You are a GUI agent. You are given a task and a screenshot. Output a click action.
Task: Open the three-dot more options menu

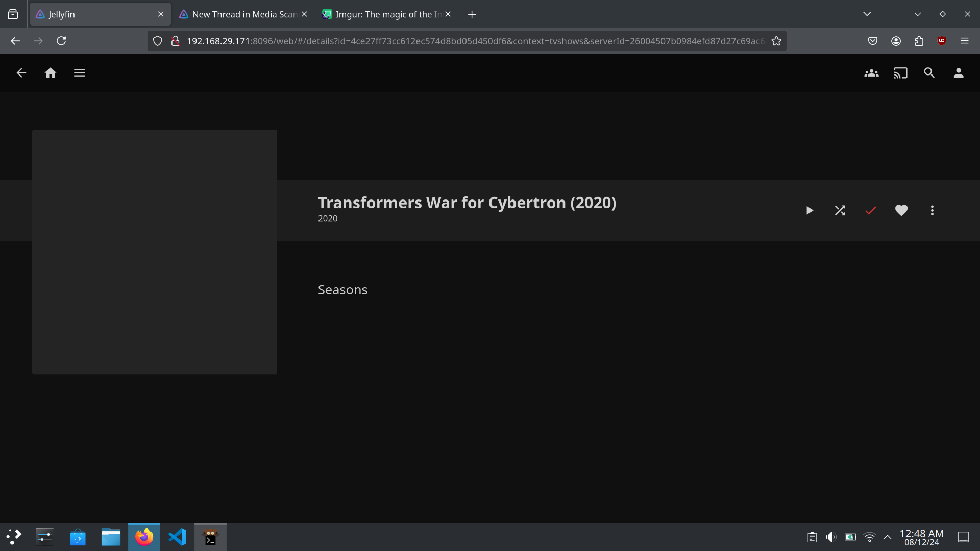pyautogui.click(x=932, y=210)
